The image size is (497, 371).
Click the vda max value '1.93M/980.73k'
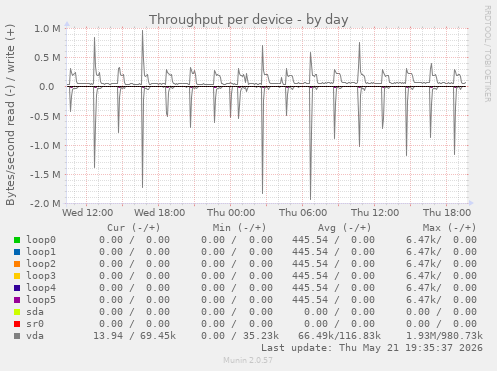click(x=444, y=336)
